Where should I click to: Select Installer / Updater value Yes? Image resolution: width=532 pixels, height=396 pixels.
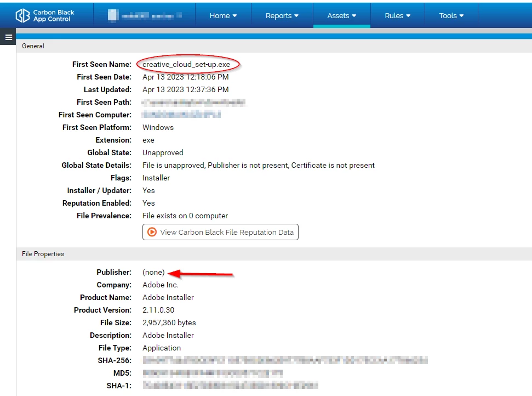(148, 190)
